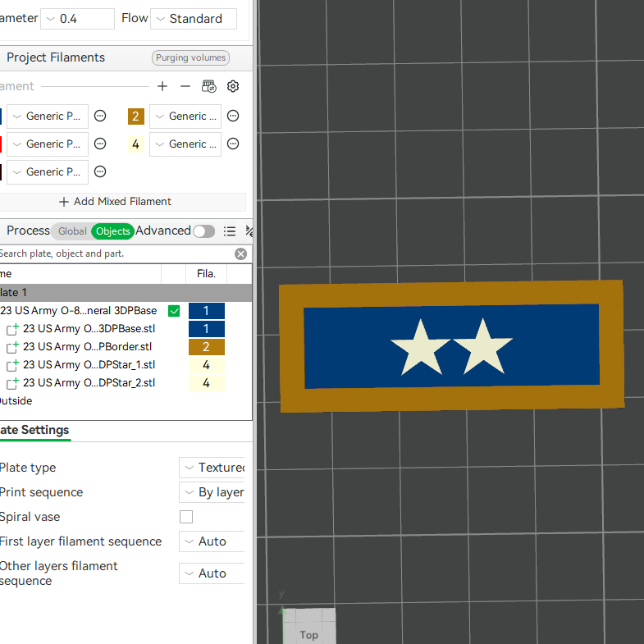Change filament of DPStar_1.stl part swatch
The height and width of the screenshot is (644, 644).
207,365
